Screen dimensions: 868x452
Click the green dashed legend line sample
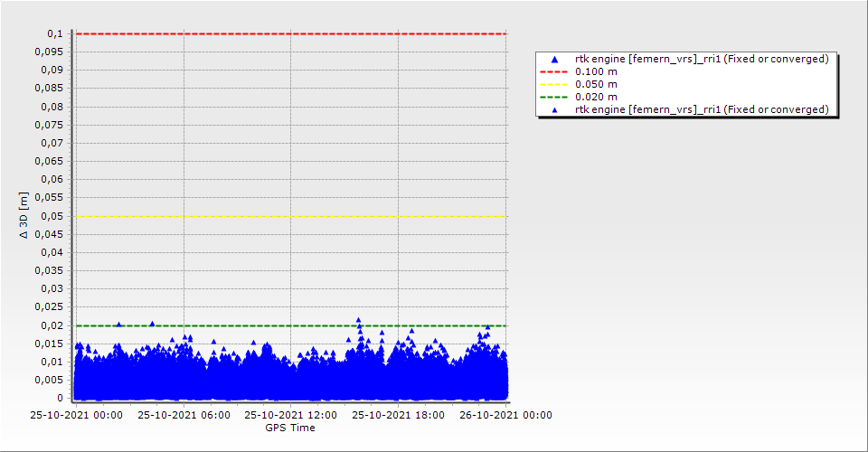(x=555, y=97)
